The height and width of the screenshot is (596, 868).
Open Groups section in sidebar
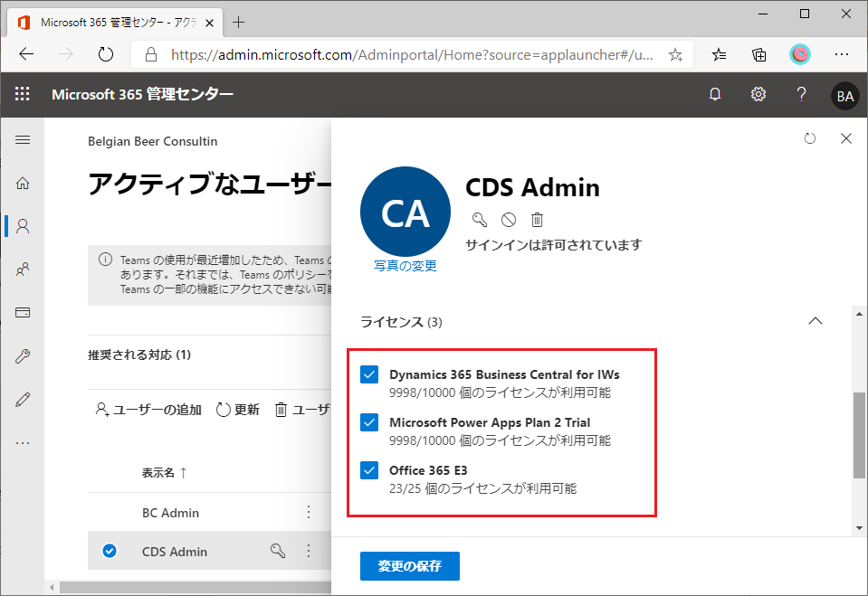tap(23, 270)
